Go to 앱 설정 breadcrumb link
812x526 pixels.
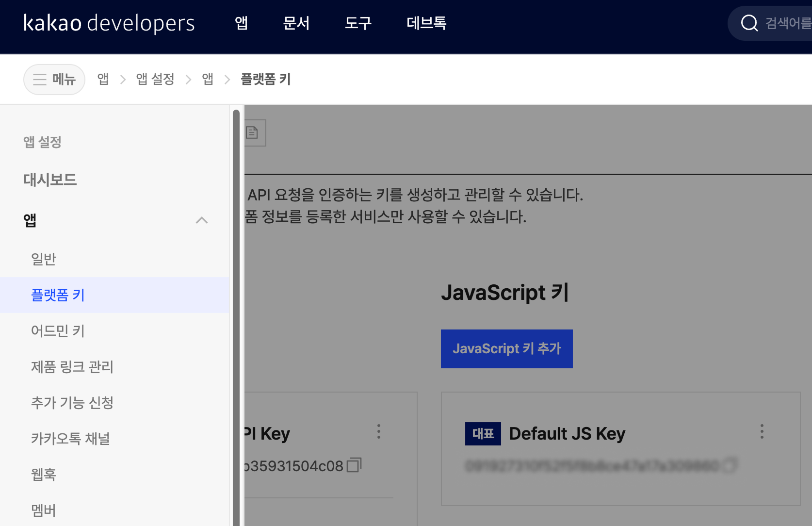(155, 79)
